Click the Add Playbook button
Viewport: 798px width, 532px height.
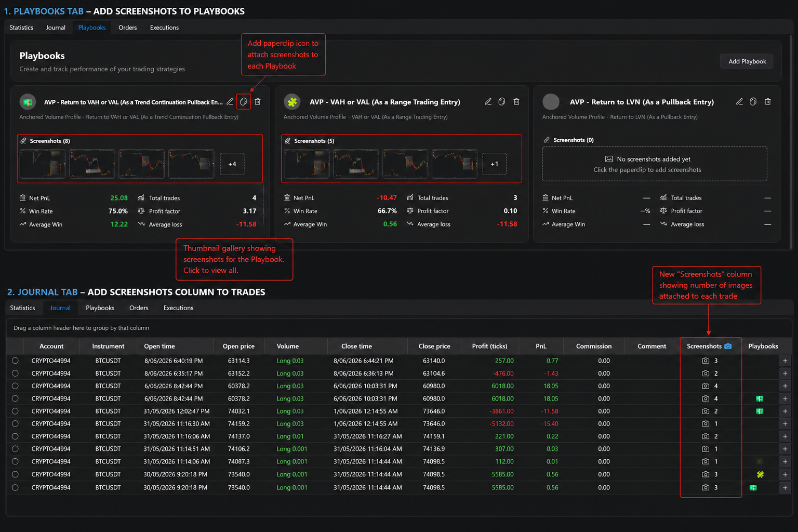pyautogui.click(x=747, y=61)
